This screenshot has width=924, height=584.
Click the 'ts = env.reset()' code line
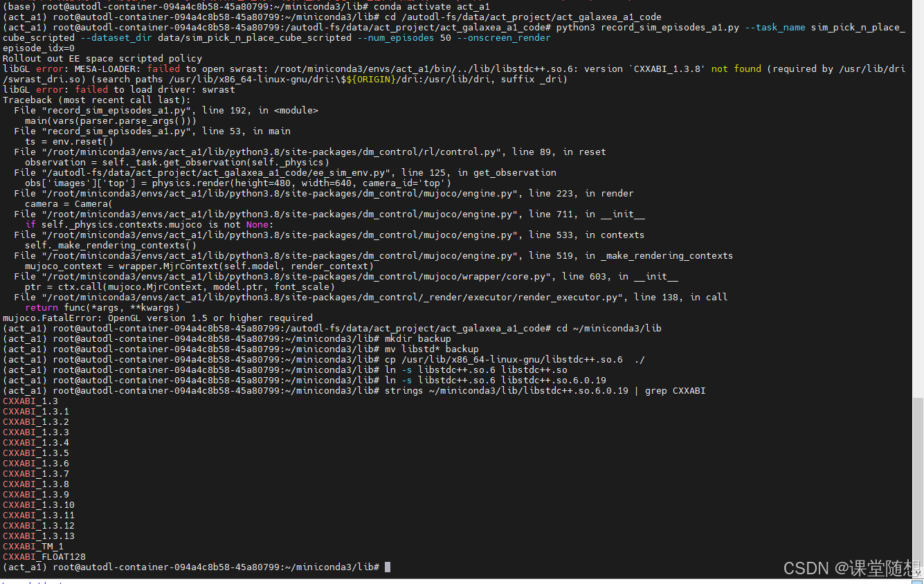click(69, 142)
